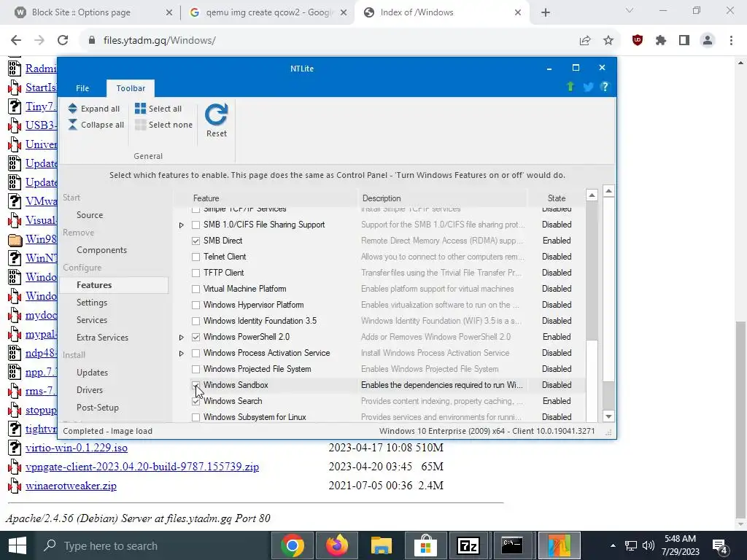This screenshot has width=747, height=560.
Task: Enable Windows Identity Foundation 3.5 checkbox
Action: [196, 321]
